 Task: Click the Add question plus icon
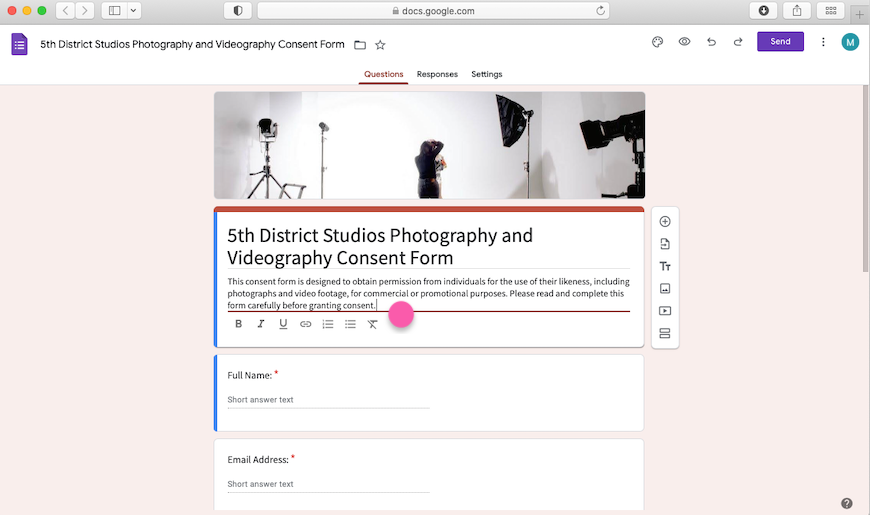pyautogui.click(x=665, y=222)
